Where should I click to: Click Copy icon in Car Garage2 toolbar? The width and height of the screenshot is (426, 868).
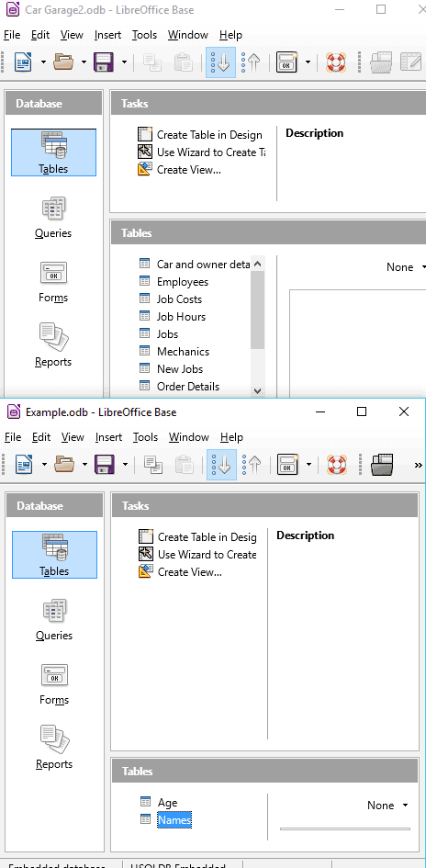click(152, 62)
